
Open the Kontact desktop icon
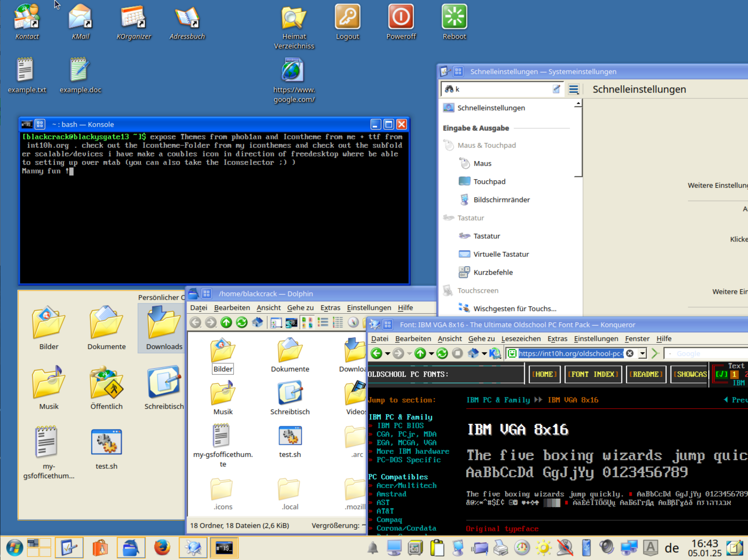pyautogui.click(x=27, y=21)
